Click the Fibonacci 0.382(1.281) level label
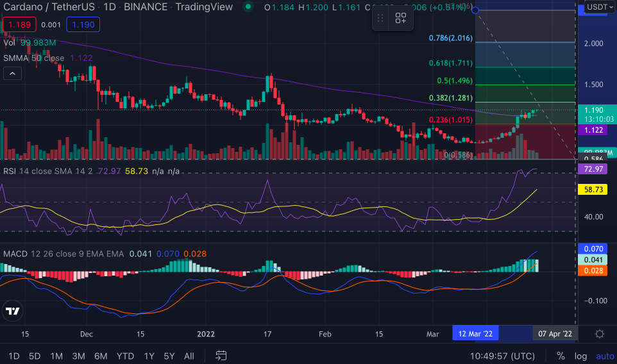 [x=450, y=98]
